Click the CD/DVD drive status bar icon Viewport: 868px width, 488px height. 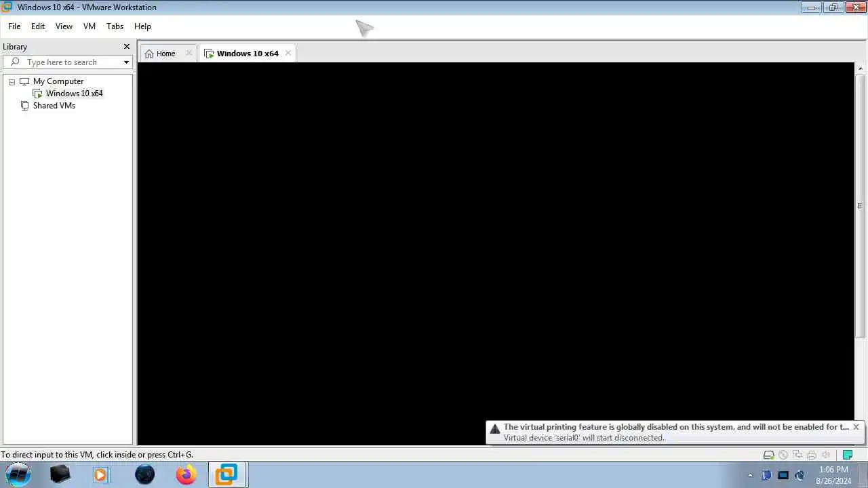(x=783, y=455)
